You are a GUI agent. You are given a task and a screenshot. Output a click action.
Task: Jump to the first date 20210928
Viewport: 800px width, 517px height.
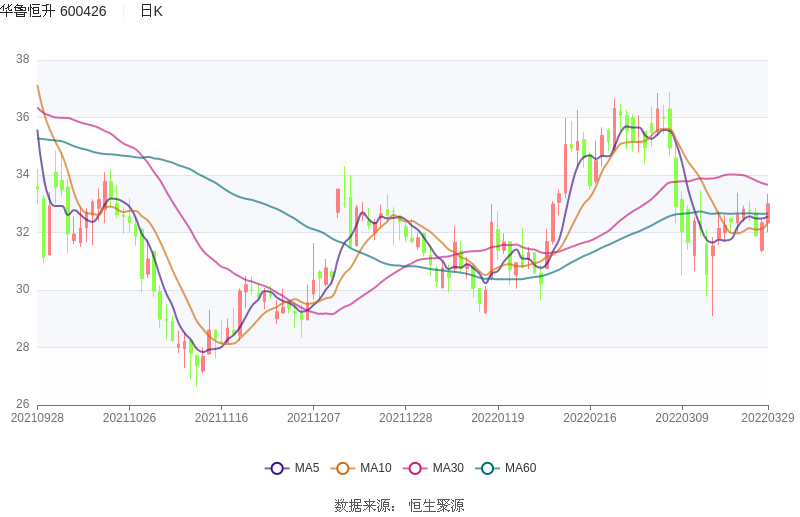(37, 418)
